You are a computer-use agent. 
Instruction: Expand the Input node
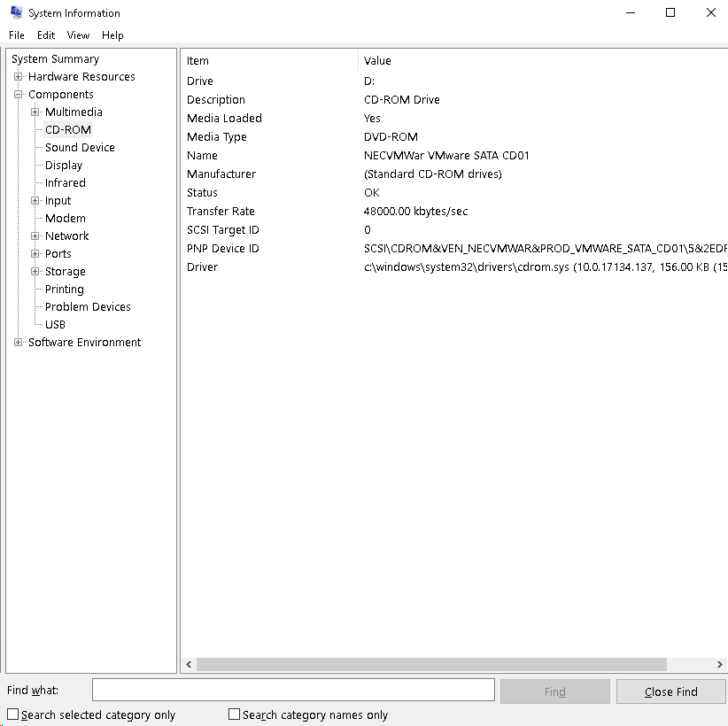point(35,200)
